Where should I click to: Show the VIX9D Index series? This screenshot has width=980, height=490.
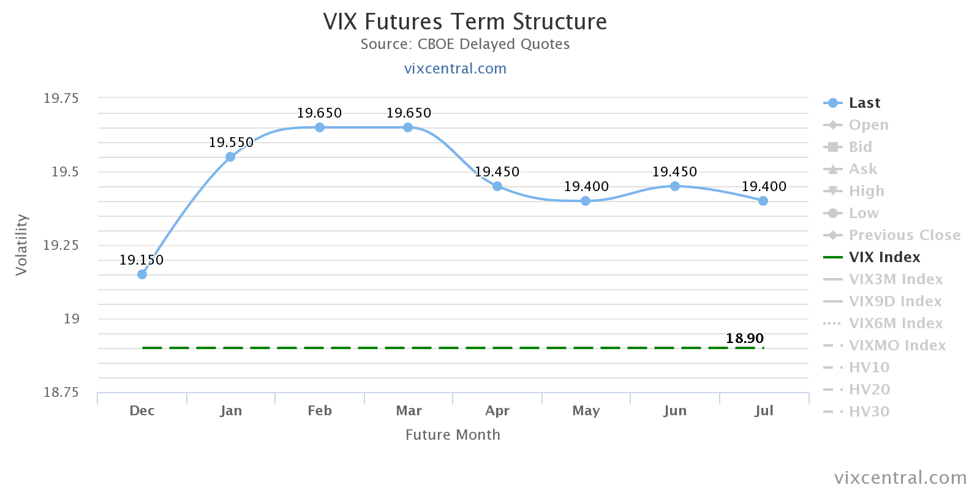click(895, 301)
